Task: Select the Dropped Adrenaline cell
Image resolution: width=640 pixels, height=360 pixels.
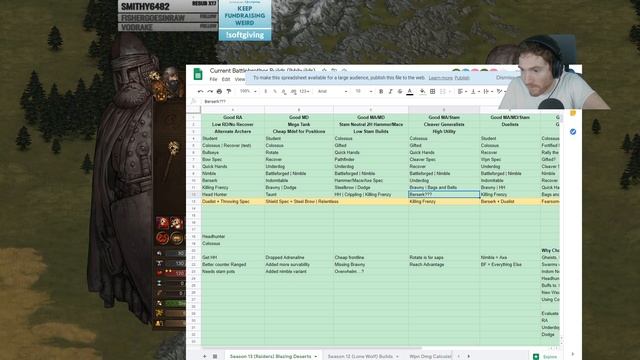Action: pos(299,257)
